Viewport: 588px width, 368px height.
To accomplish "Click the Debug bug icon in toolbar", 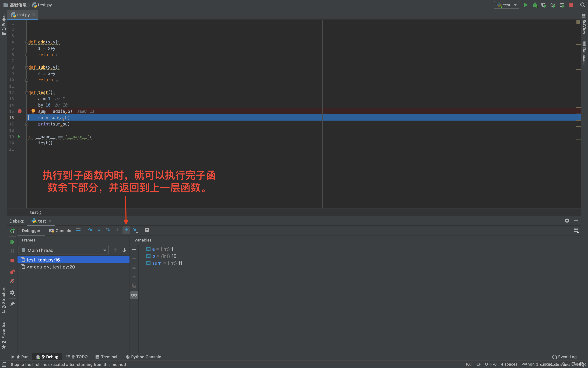I will point(535,5).
